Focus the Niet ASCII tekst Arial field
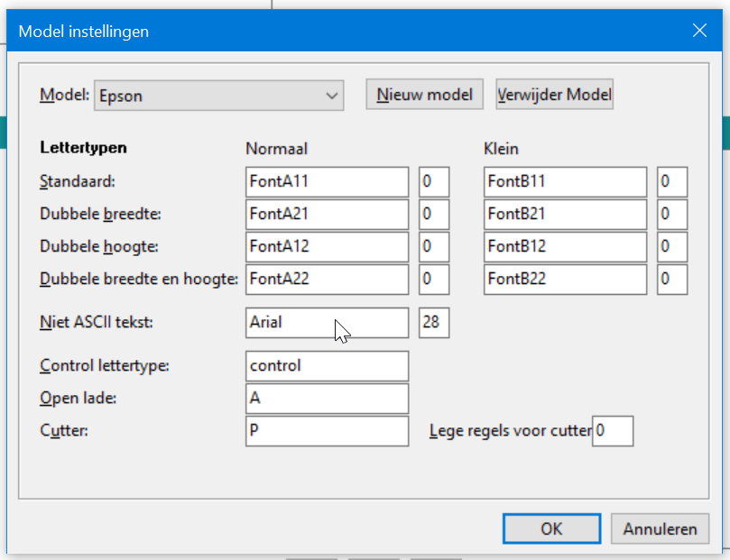The image size is (730, 560). [328, 323]
